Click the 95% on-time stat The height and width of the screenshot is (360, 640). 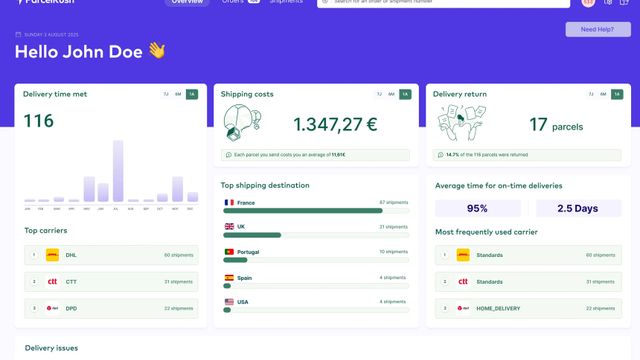(478, 209)
